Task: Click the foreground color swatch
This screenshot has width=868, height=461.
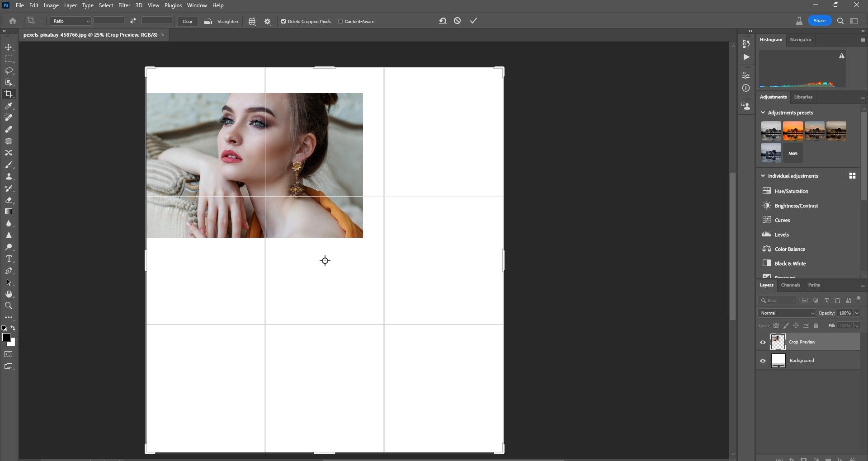Action: tap(6, 338)
